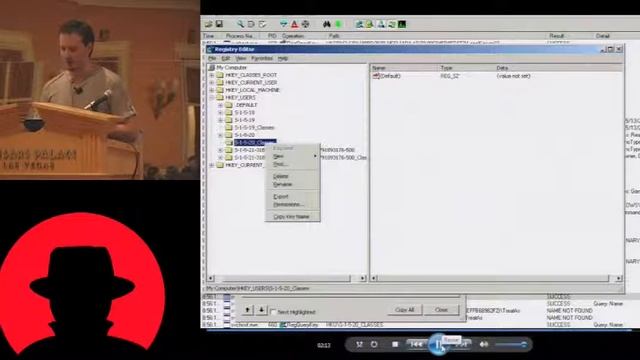Choose Permissions... in the context menu

(x=292, y=204)
